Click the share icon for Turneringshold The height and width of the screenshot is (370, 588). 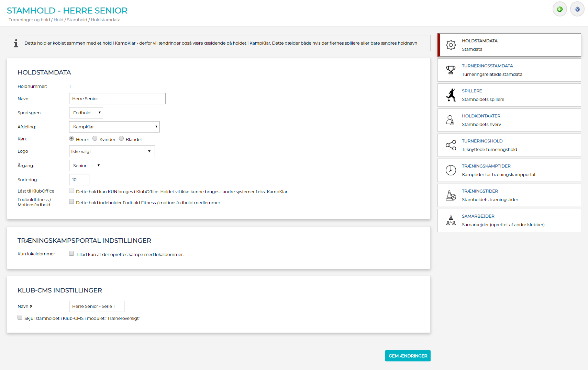(x=451, y=145)
